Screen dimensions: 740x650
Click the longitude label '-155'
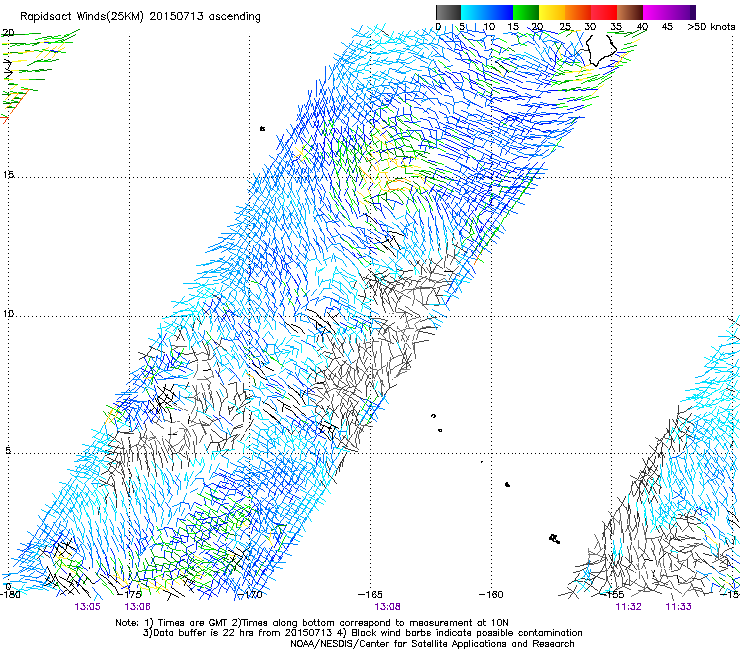click(612, 594)
